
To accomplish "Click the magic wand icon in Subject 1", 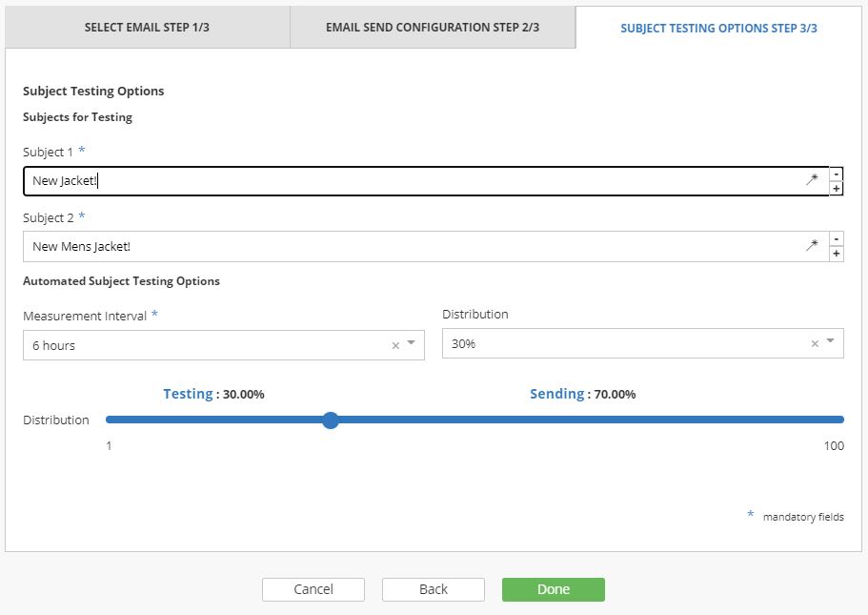I will [x=812, y=179].
